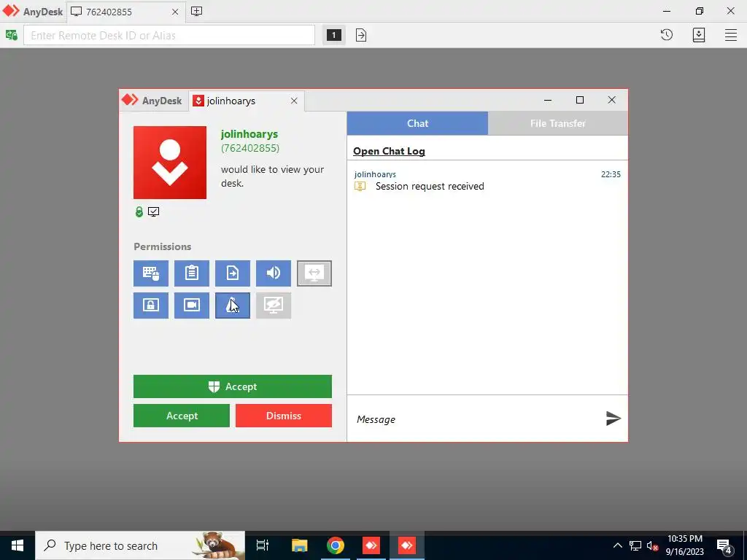Click the (762402855) ID text

(250, 148)
